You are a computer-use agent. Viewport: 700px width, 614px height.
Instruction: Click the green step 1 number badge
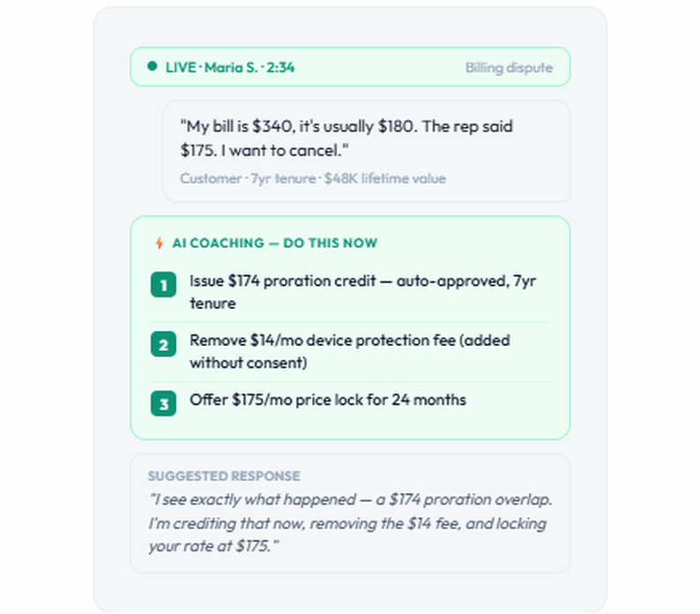[163, 285]
